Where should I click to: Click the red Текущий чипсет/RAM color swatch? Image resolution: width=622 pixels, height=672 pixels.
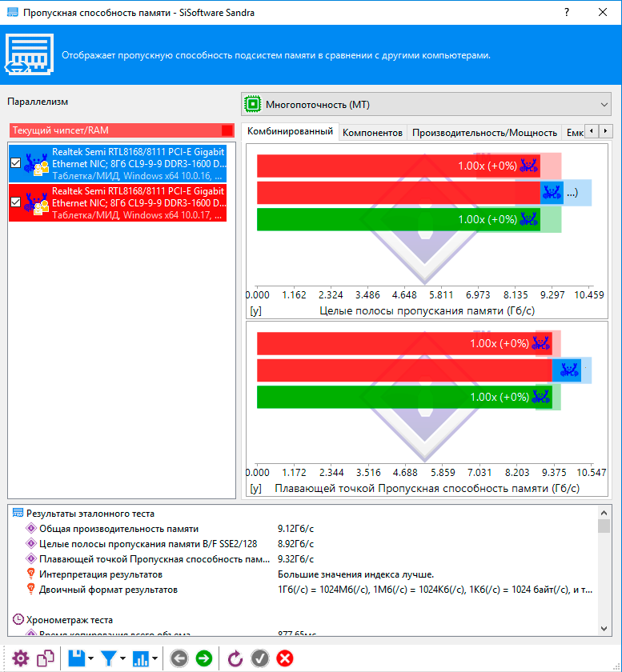click(x=227, y=130)
